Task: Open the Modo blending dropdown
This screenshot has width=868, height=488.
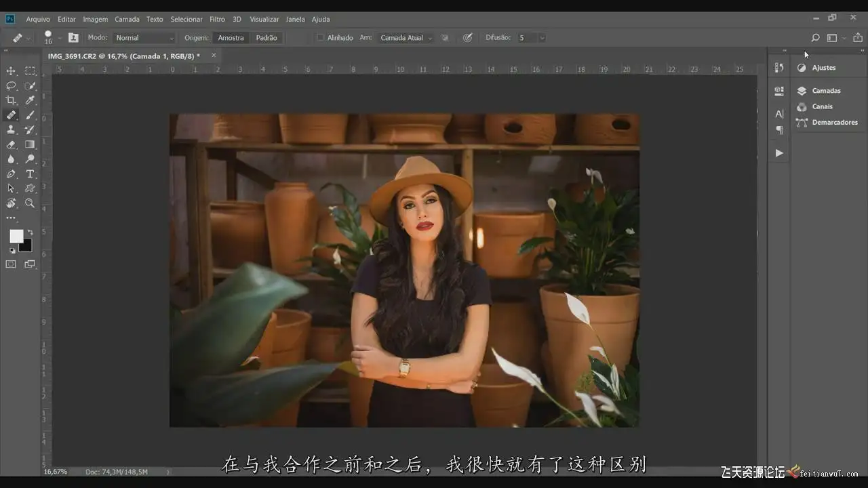Action: [x=144, y=38]
